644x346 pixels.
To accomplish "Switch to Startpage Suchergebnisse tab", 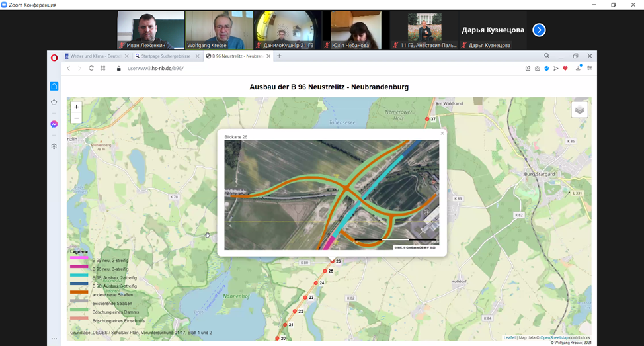I will pos(165,56).
